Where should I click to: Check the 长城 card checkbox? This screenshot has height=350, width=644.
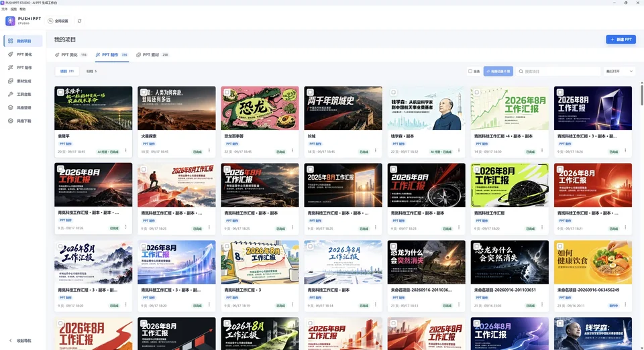[x=310, y=93]
